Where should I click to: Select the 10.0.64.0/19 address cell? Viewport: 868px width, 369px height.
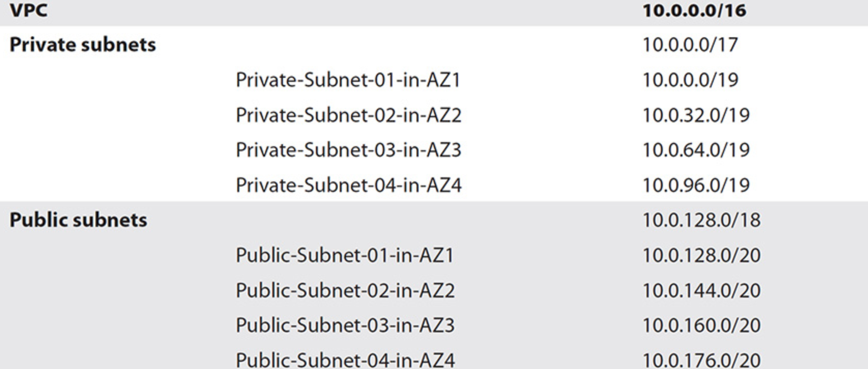pyautogui.click(x=695, y=150)
